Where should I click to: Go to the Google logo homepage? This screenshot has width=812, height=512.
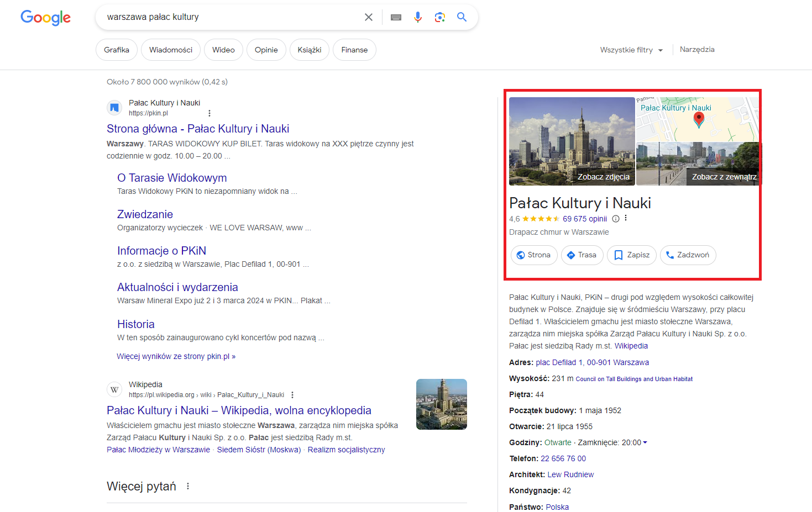45,18
